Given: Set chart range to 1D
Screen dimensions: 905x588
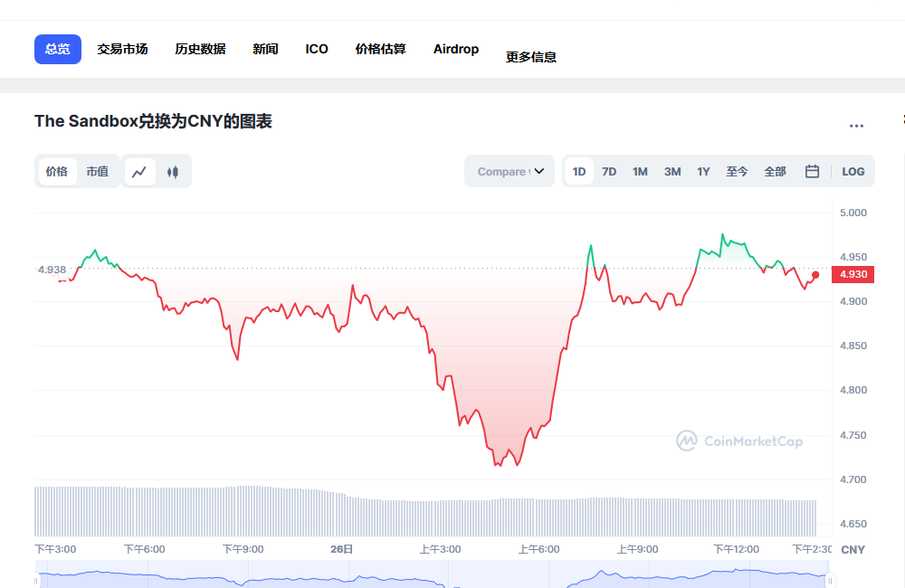Looking at the screenshot, I should pos(579,171).
